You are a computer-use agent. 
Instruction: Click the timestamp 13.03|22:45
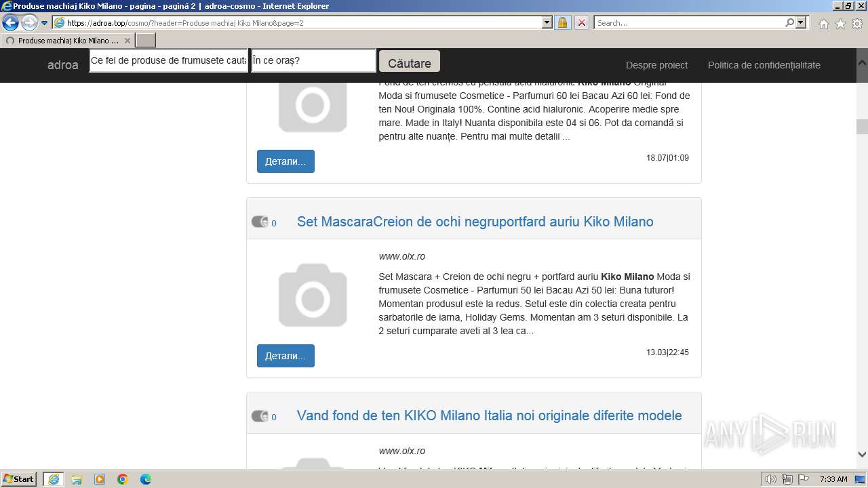click(x=667, y=352)
